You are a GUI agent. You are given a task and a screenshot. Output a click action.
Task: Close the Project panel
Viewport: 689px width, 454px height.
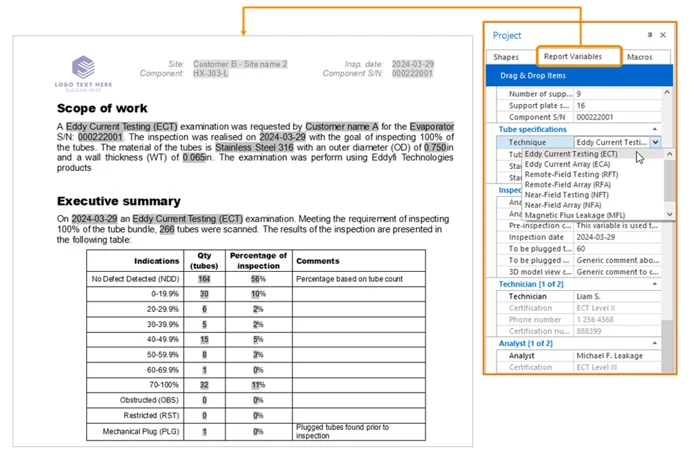click(663, 35)
